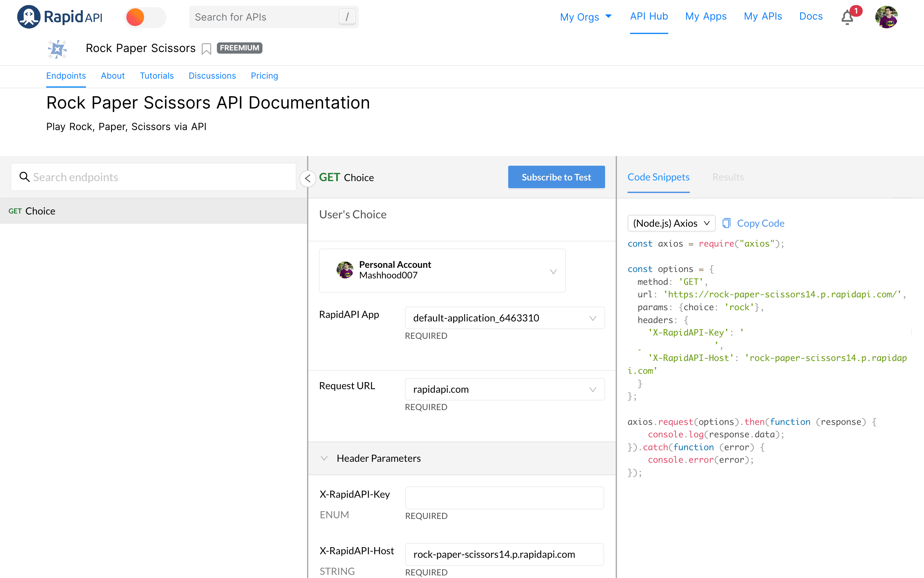The height and width of the screenshot is (578, 924).
Task: Click the copy code clipboard icon
Action: (x=726, y=223)
